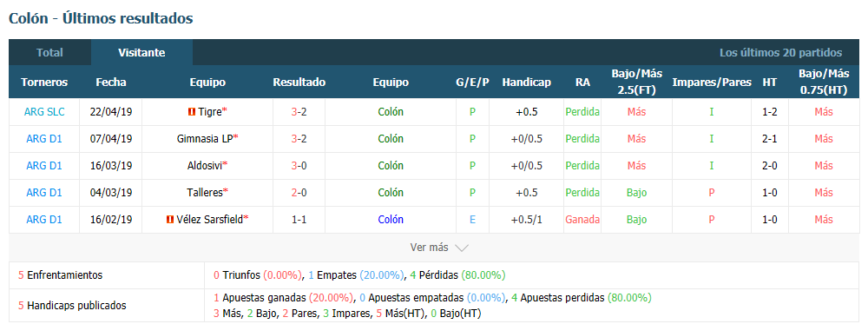The image size is (868, 324).
Task: Click the Handicap column header
Action: coord(527,82)
